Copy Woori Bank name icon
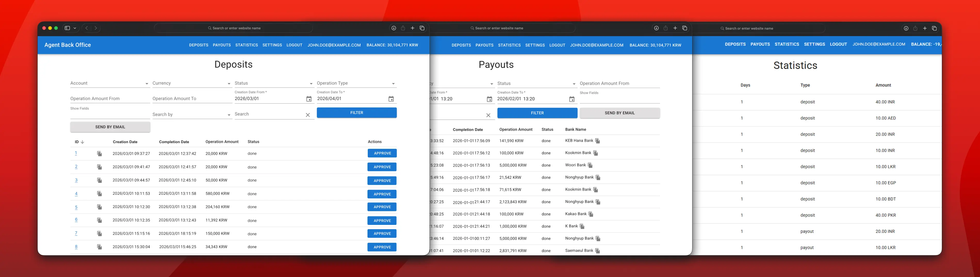 pos(590,165)
